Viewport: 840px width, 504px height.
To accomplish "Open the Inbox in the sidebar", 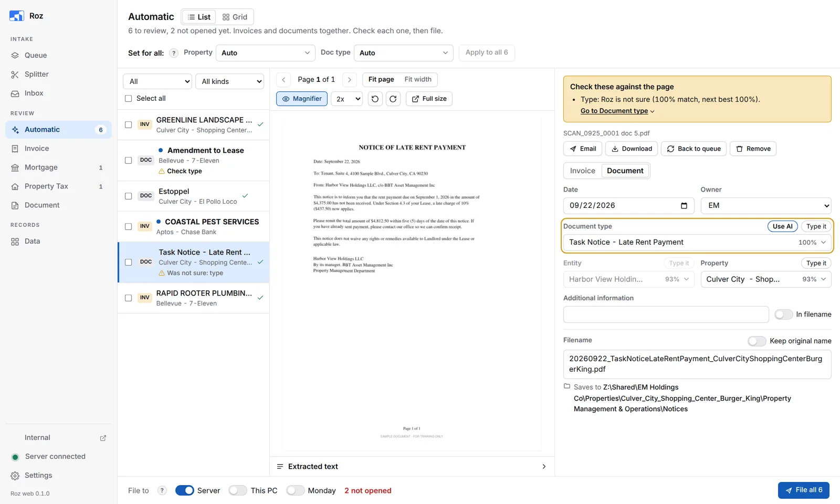I will (x=34, y=93).
